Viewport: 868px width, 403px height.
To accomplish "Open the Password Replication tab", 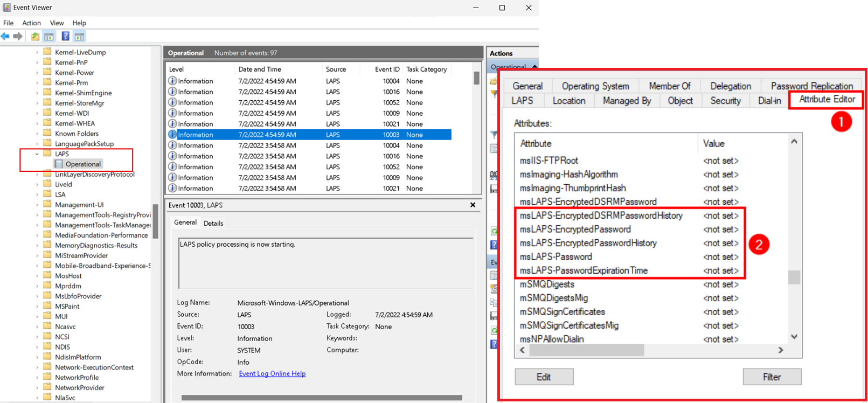I will (x=811, y=86).
